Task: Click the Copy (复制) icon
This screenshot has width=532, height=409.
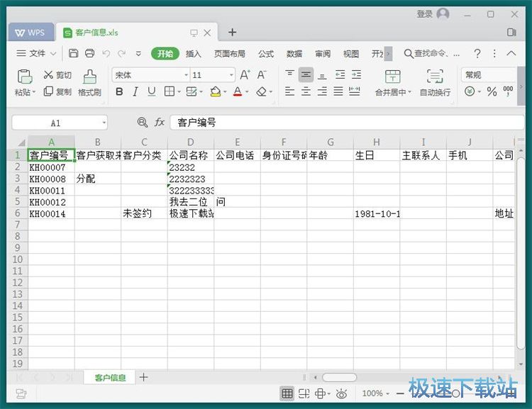Action: point(48,91)
